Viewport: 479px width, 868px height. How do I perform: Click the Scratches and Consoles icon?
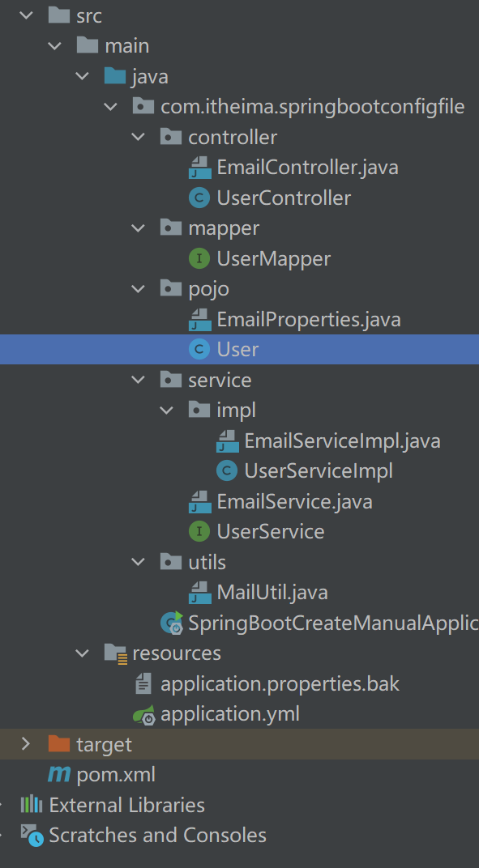32,835
